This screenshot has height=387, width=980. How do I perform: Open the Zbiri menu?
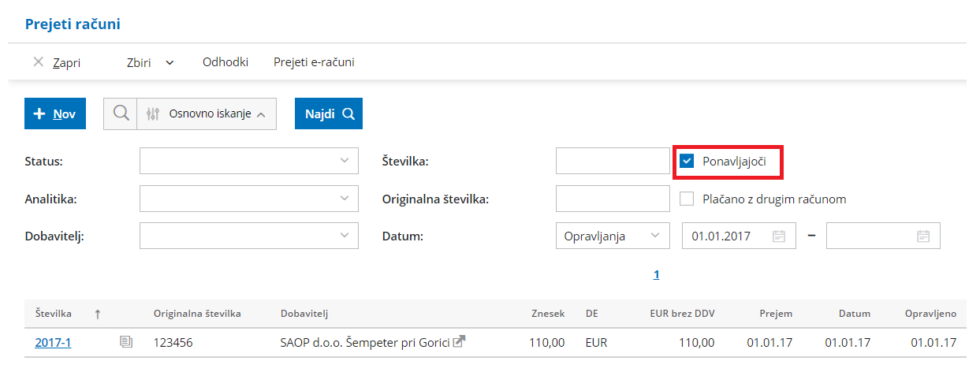(x=150, y=62)
